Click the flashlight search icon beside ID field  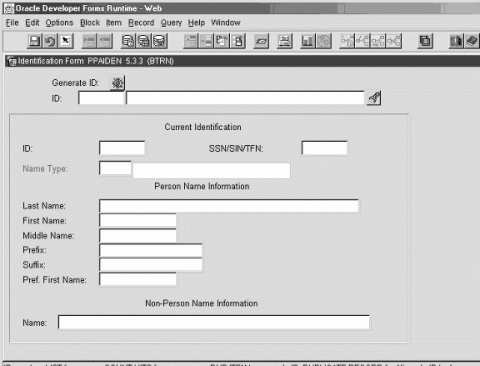click(x=374, y=98)
